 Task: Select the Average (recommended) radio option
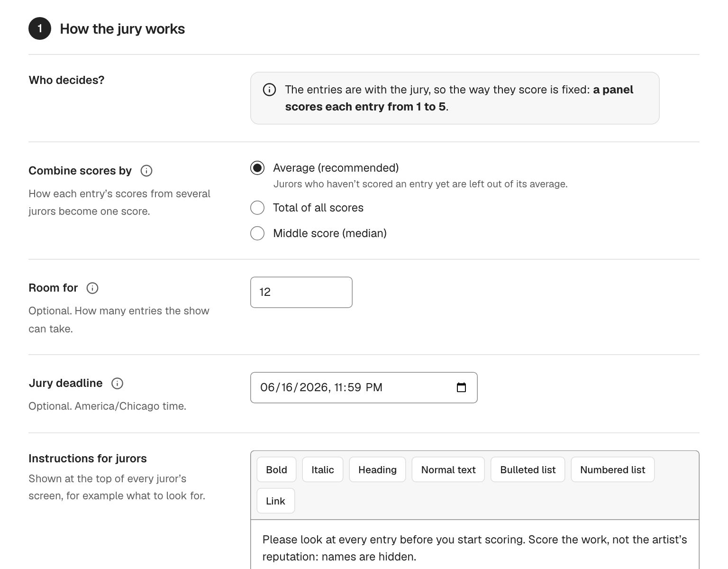(x=257, y=168)
